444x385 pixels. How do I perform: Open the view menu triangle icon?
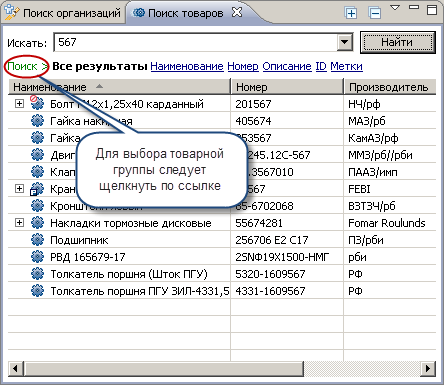pyautogui.click(x=395, y=7)
